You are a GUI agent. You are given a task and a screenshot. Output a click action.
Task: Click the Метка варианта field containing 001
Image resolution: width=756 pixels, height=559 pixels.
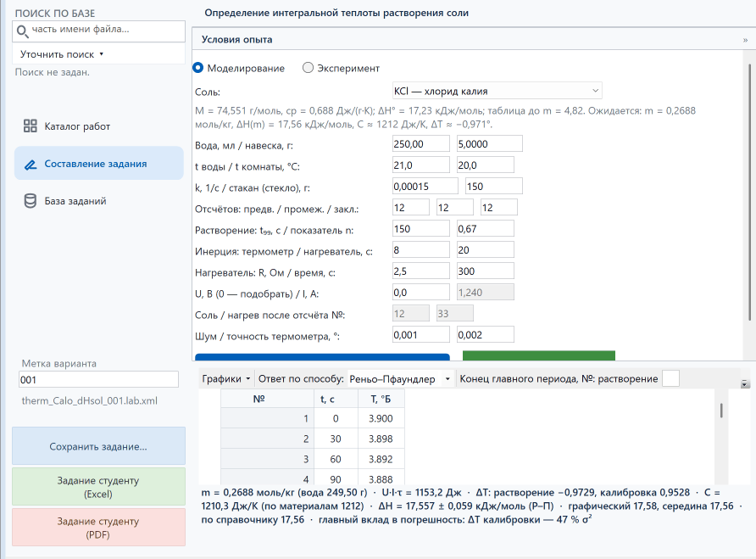pos(99,379)
